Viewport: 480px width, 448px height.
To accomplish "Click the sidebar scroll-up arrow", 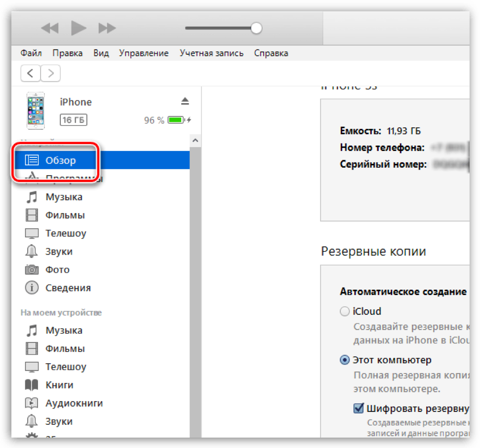I will pyautogui.click(x=195, y=141).
